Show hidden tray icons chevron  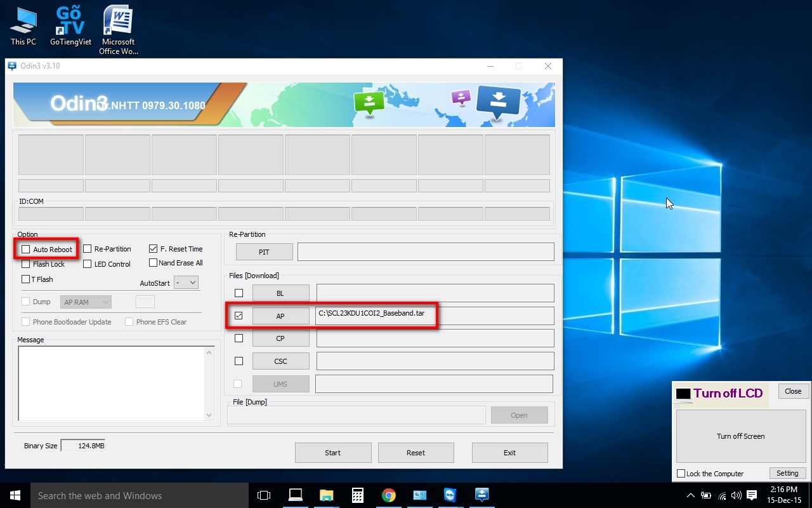(691, 495)
